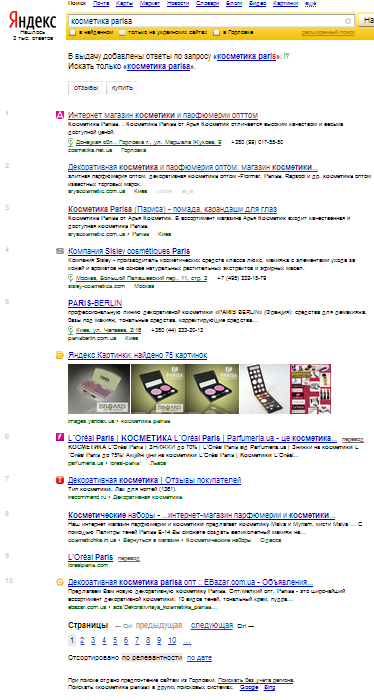Toggle the 'в Горловке' checkbox
374x700 pixels.
point(216,32)
